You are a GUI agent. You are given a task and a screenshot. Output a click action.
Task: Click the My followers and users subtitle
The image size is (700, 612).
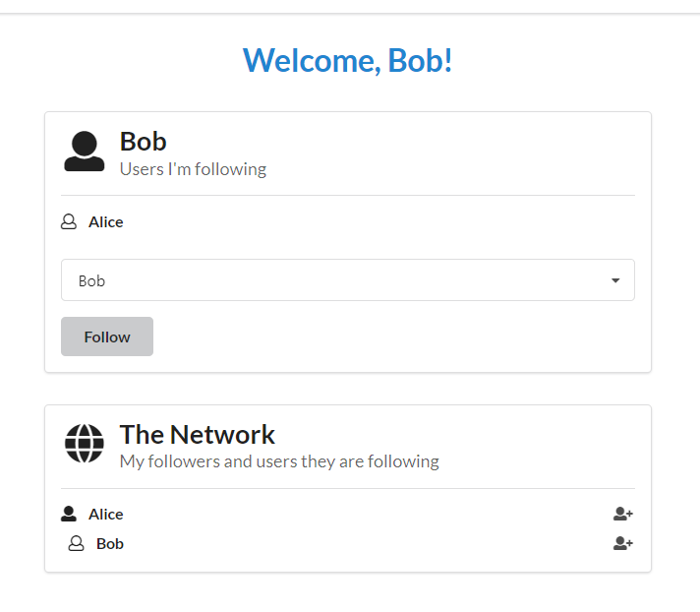(x=279, y=461)
